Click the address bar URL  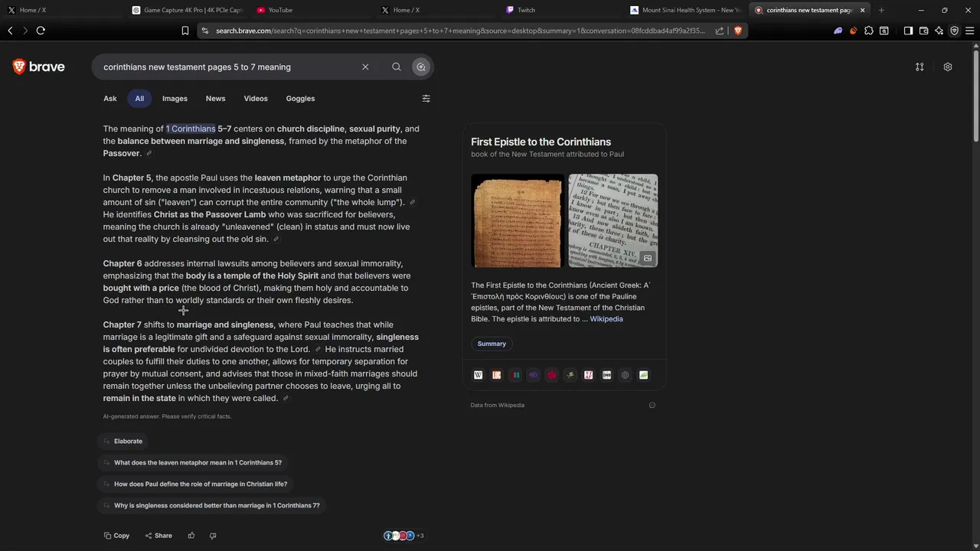click(459, 31)
